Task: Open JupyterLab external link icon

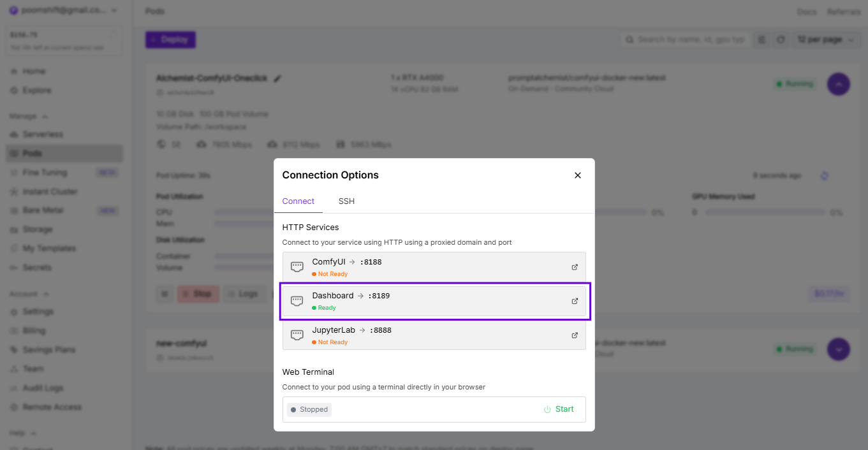Action: (575, 335)
